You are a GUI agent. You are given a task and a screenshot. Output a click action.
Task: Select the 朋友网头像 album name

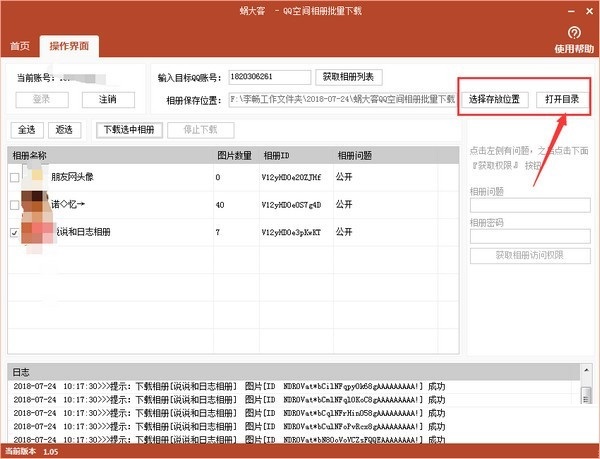tap(72, 177)
